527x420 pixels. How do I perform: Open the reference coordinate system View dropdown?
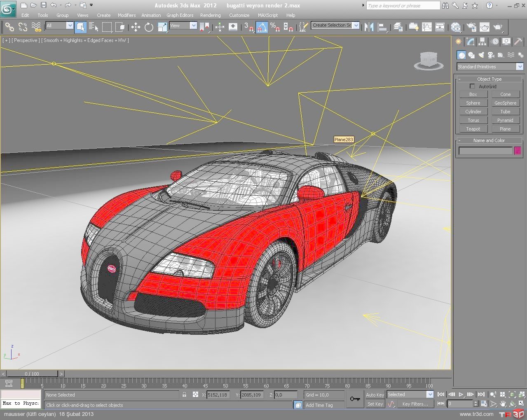click(x=193, y=26)
